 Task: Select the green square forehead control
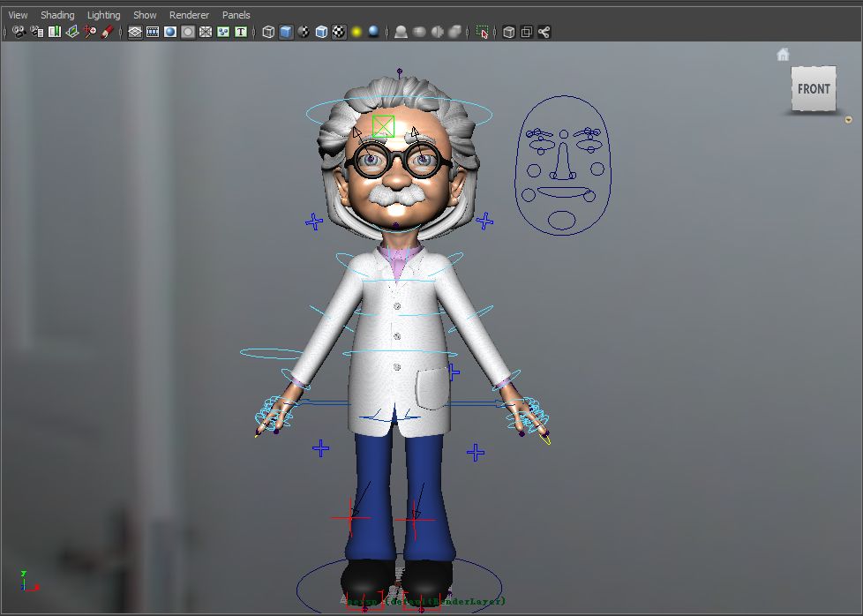(x=383, y=126)
